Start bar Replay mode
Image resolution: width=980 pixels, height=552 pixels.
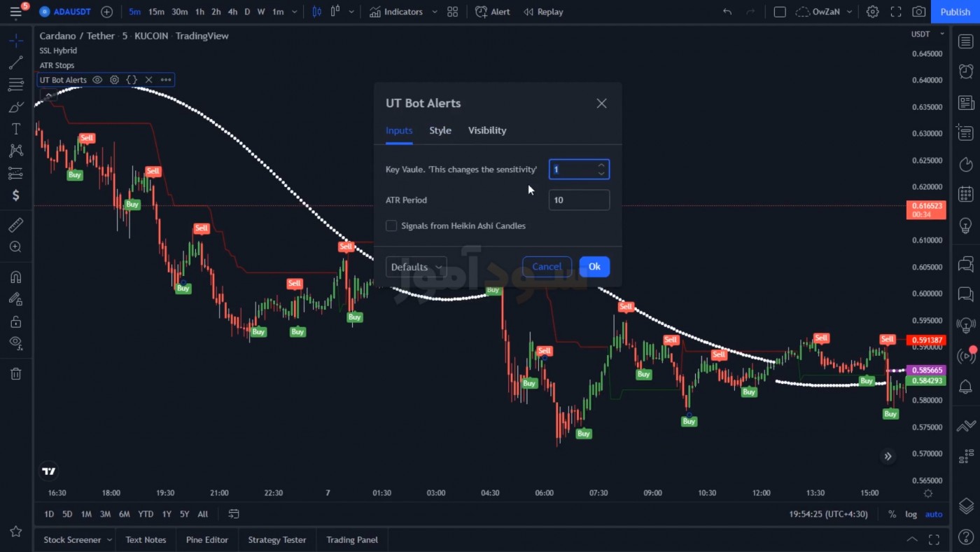point(543,12)
